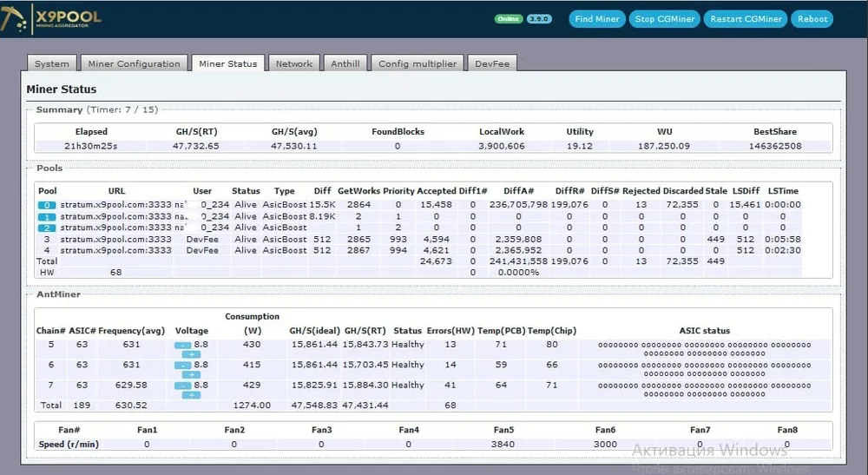
Task: Click the GetWorks column header
Action: click(x=358, y=191)
